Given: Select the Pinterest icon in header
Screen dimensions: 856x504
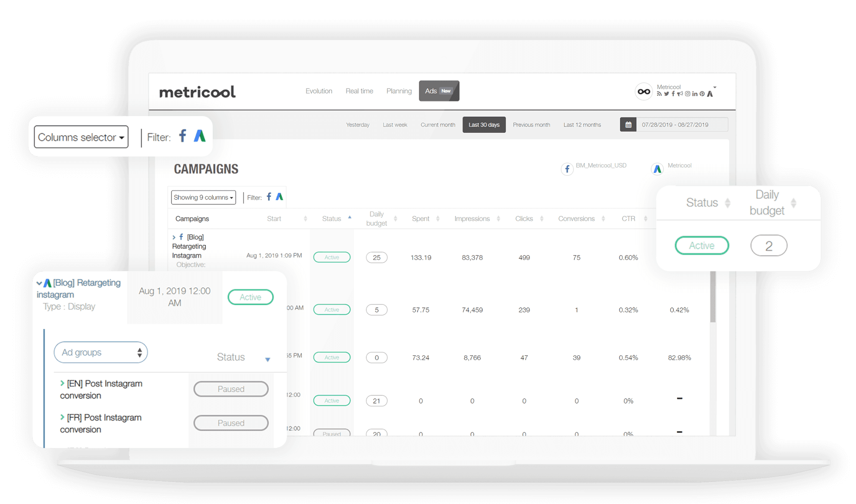Looking at the screenshot, I should click(702, 94).
